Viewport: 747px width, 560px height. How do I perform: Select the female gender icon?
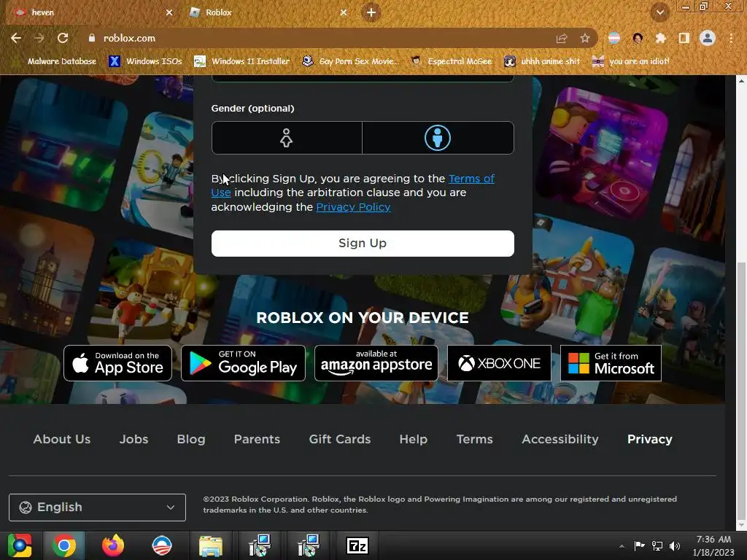click(286, 138)
